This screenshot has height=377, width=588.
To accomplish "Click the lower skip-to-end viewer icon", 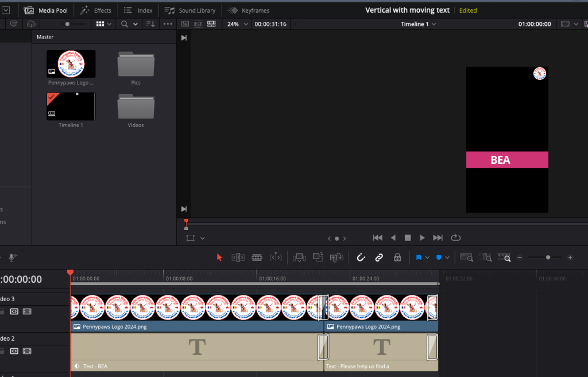I will point(184,209).
